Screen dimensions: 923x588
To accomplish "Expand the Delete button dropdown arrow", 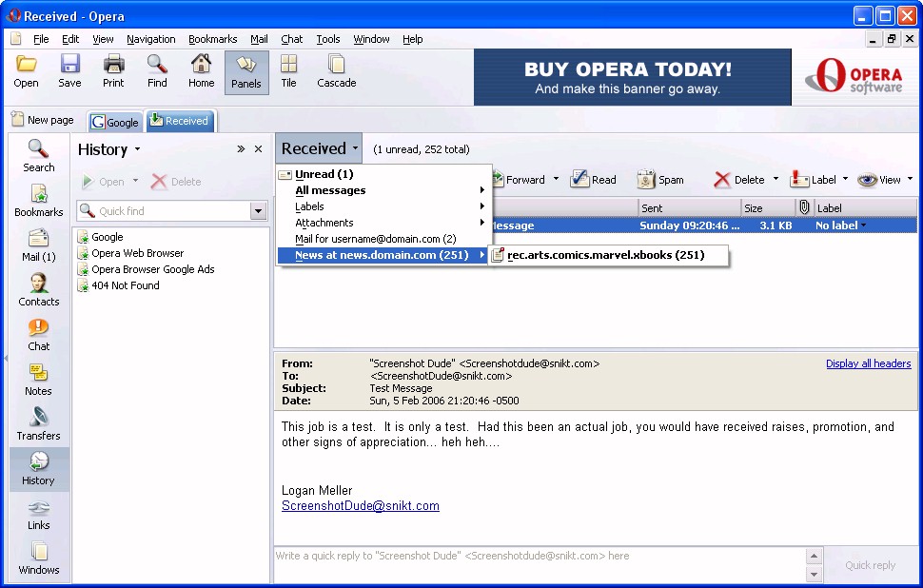I will coord(776,178).
